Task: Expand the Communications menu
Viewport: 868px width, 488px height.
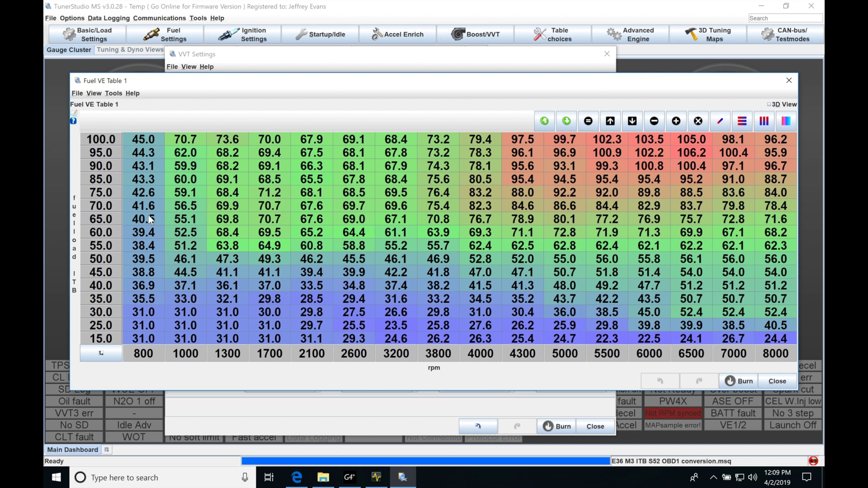Action: coord(159,18)
